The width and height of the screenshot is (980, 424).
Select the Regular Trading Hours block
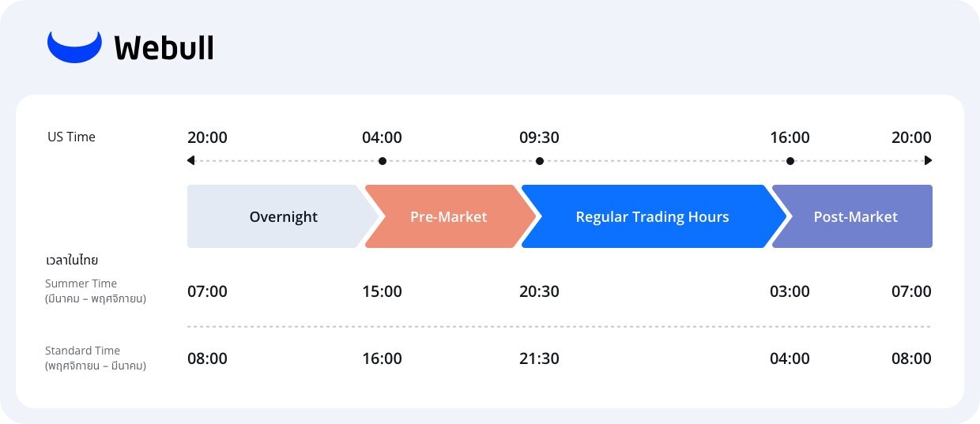(651, 217)
